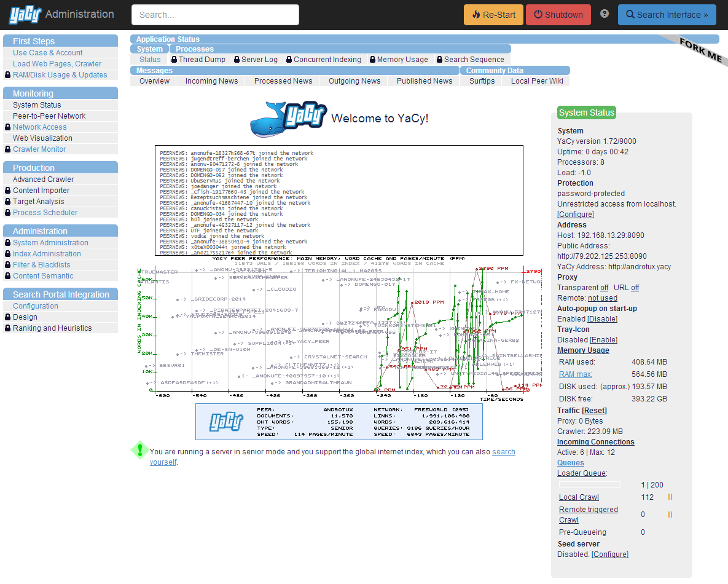Restart the server with Re-Start button
Screen dimensions: 728x584
[493, 15]
